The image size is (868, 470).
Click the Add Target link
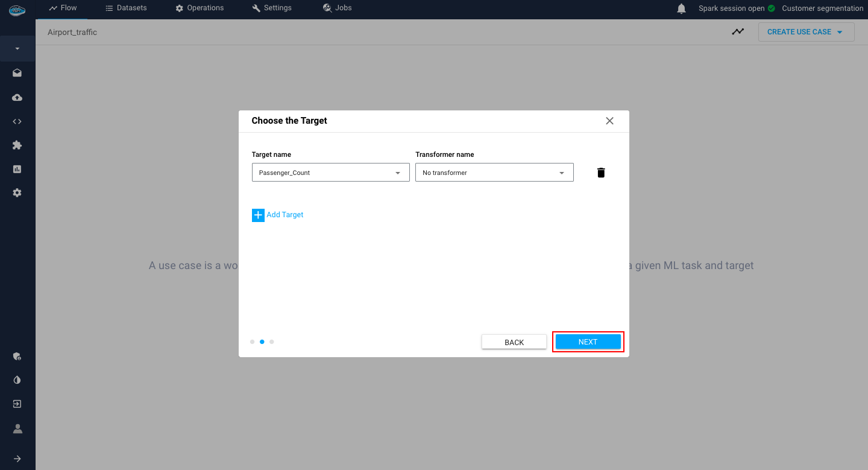point(278,215)
